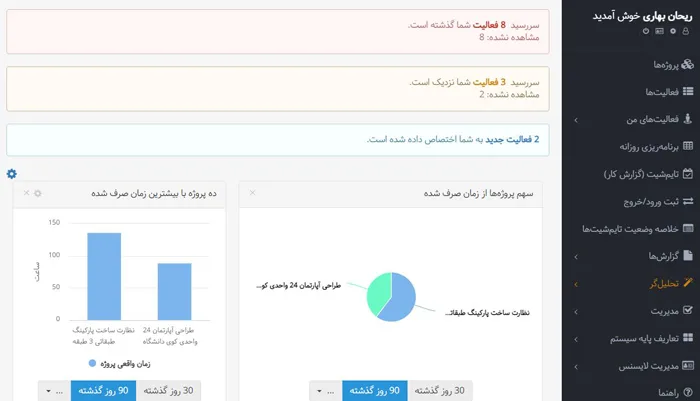Click the مدیریت checkmark icon
The image size is (700, 401).
[688, 310]
